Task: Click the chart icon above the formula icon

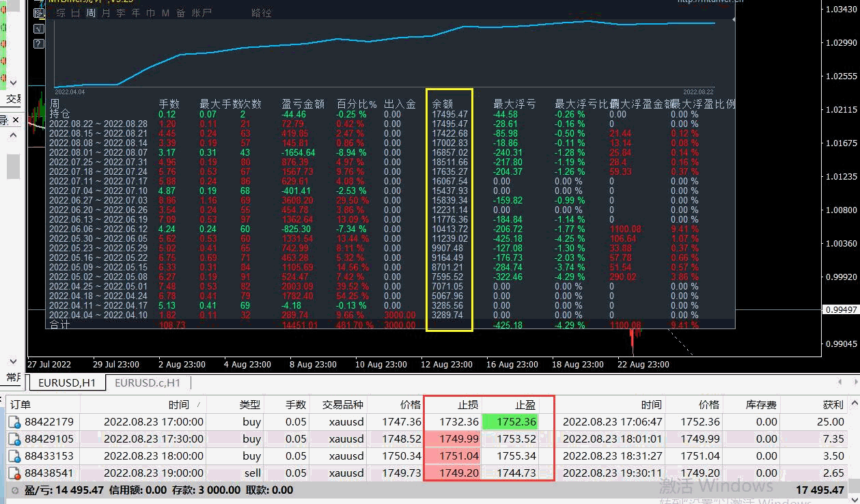Action: pyautogui.click(x=38, y=13)
